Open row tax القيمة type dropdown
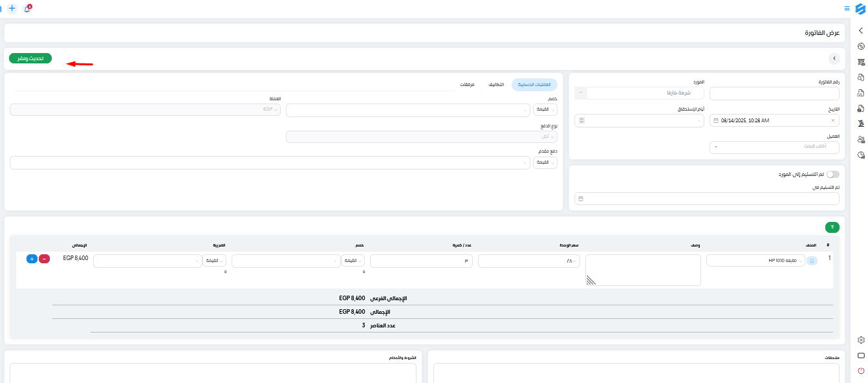Viewport: 868px width, 383px height. click(x=214, y=261)
